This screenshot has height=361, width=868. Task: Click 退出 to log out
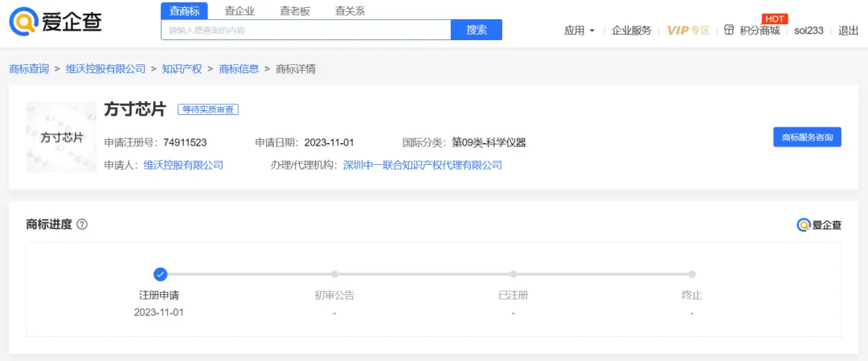(x=848, y=31)
